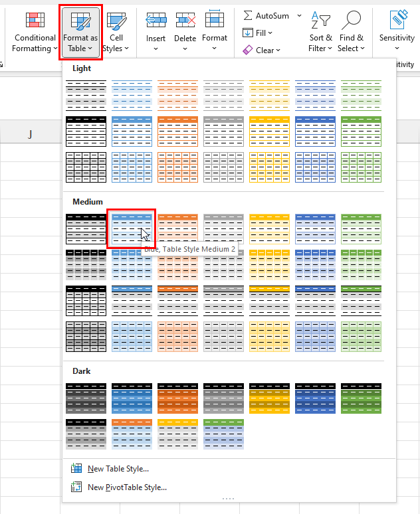Select orange-header Dark style in last row
Screen dimensions: 420x514
132,434
